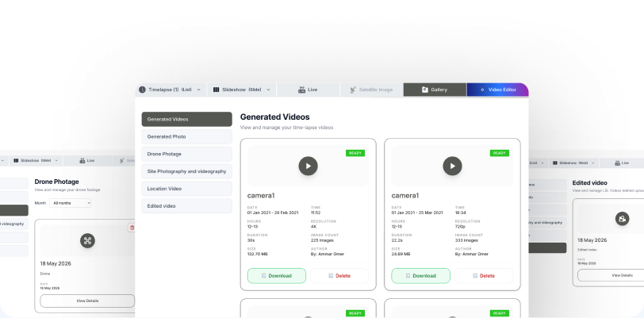Click the date '01 Jan 2021 - 25 Mar 2021'

pos(417,213)
